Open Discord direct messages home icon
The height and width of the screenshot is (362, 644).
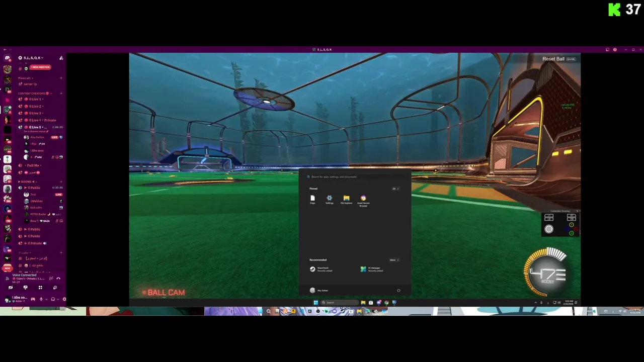coord(8,58)
